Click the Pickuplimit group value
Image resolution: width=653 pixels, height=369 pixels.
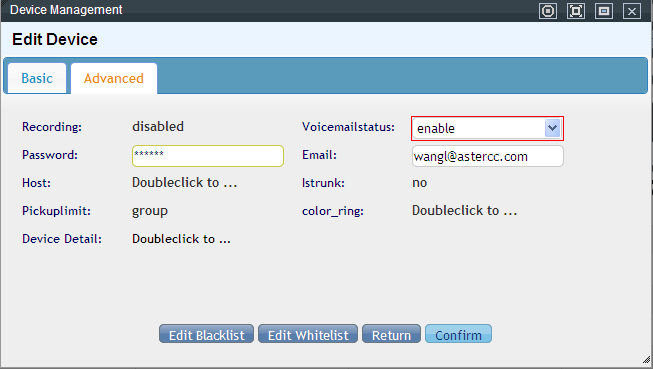[150, 211]
